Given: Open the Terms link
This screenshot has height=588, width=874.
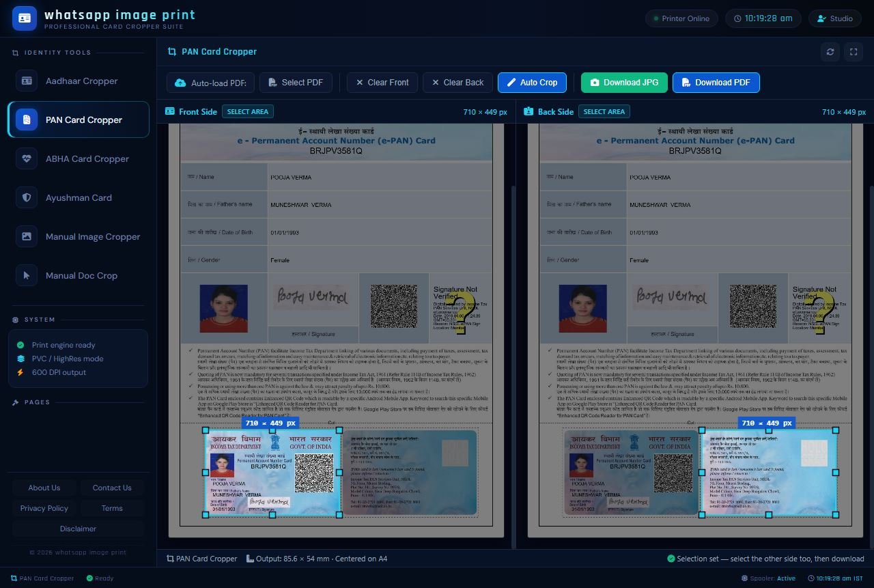Looking at the screenshot, I should pos(112,508).
